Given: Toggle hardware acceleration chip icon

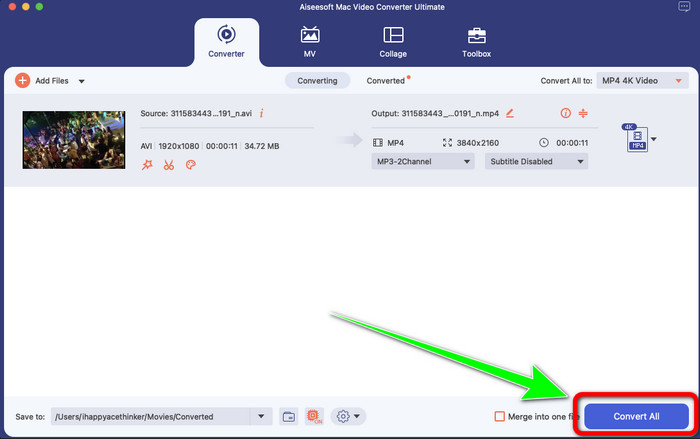Looking at the screenshot, I should click(x=314, y=417).
